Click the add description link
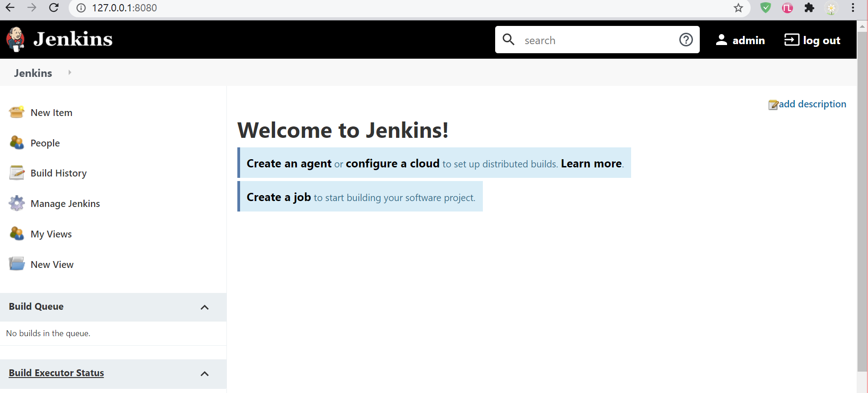Viewport: 868px width, 393px height. pos(812,104)
